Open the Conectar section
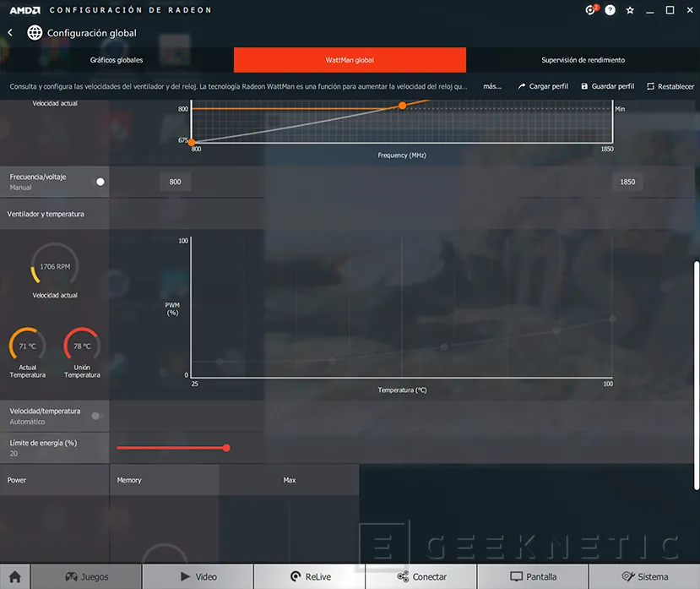 tap(421, 576)
